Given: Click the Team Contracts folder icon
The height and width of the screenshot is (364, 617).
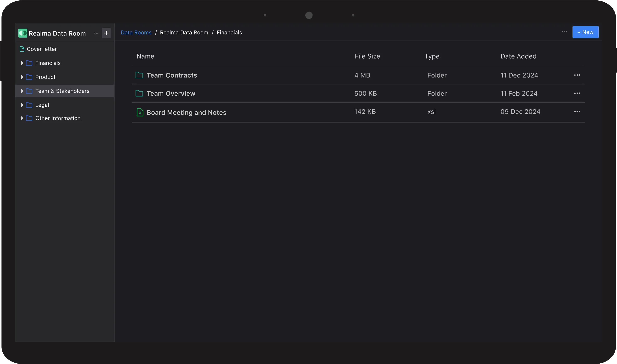Looking at the screenshot, I should click(139, 75).
